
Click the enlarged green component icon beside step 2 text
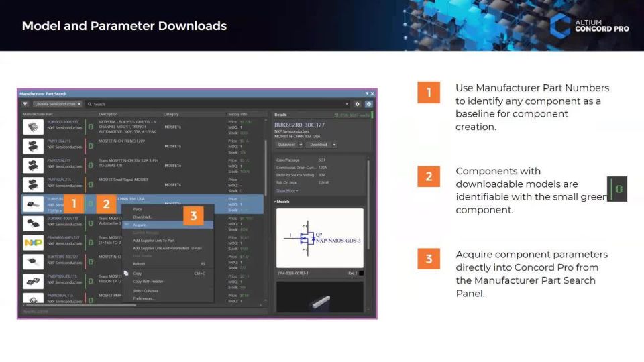click(x=617, y=189)
